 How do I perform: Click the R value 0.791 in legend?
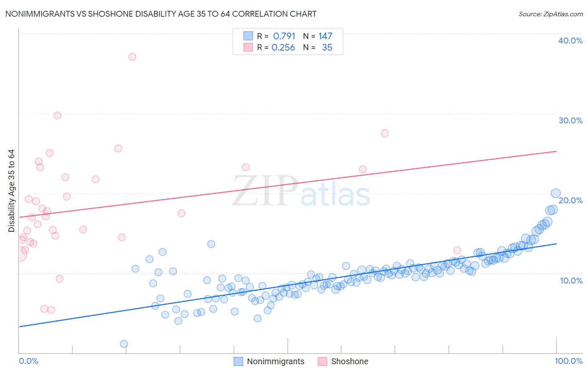pos(284,36)
